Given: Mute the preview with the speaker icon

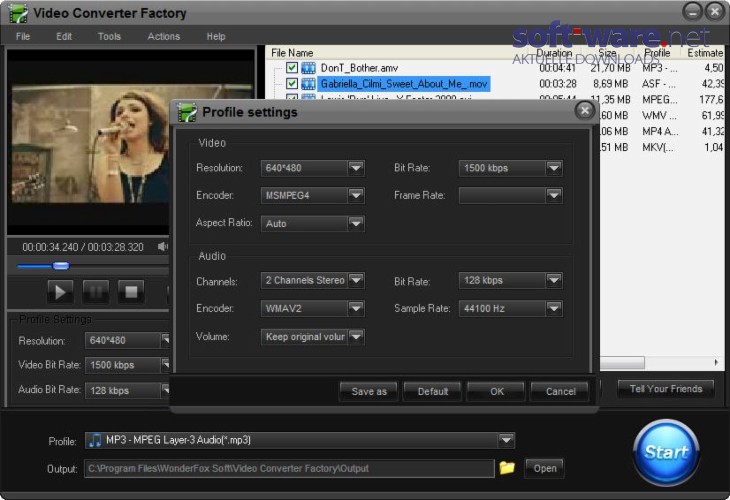Looking at the screenshot, I should pos(162,246).
